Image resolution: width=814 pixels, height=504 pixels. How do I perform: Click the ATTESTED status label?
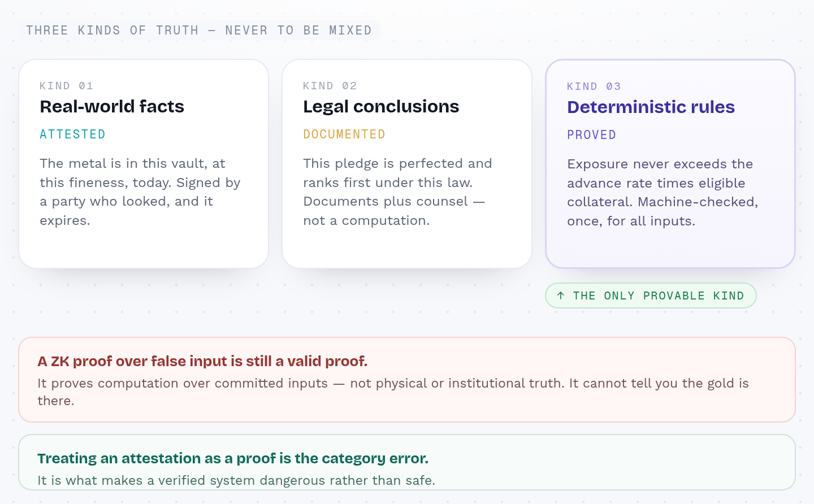(x=73, y=134)
